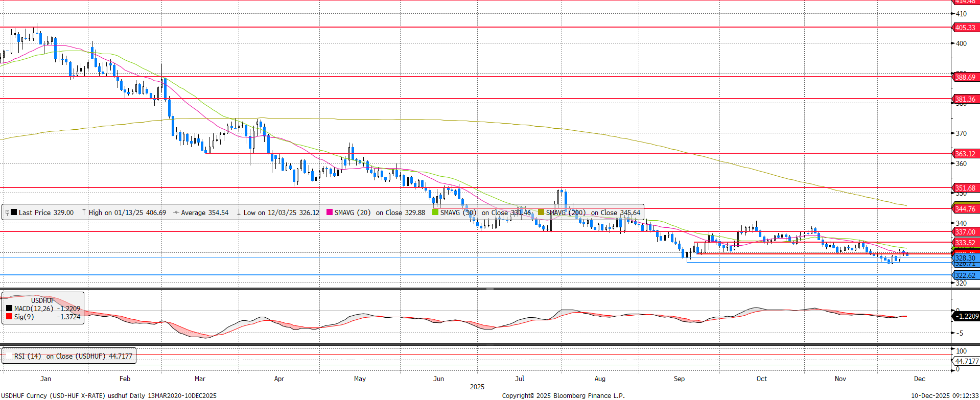Click the 44.7177 RSI value tag
The height and width of the screenshot is (400, 980).
966,361
